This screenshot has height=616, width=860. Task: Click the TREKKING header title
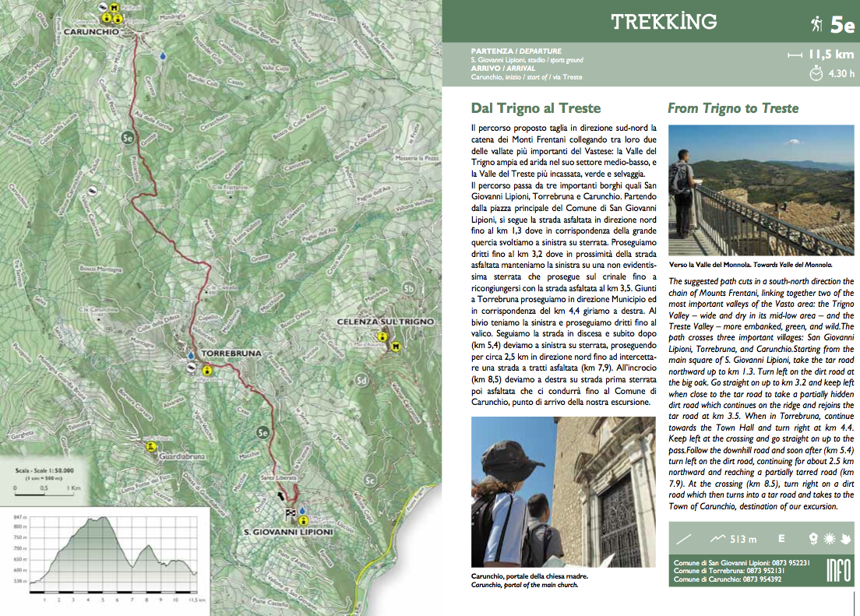pyautogui.click(x=664, y=22)
